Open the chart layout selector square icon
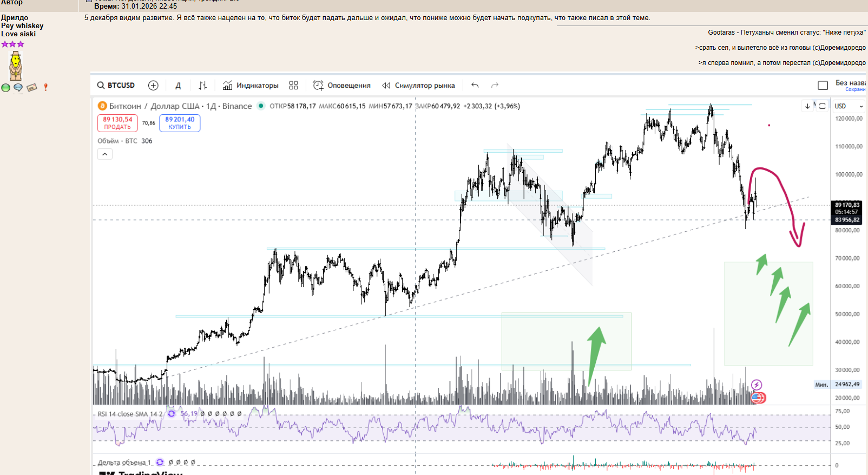Image resolution: width=868 pixels, height=475 pixels. coord(823,86)
